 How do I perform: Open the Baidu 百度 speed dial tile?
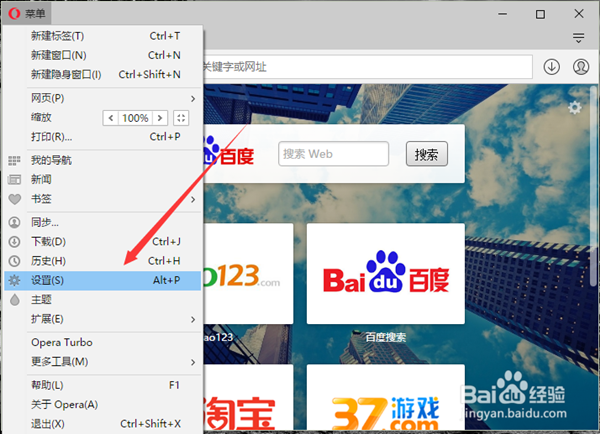tap(386, 274)
